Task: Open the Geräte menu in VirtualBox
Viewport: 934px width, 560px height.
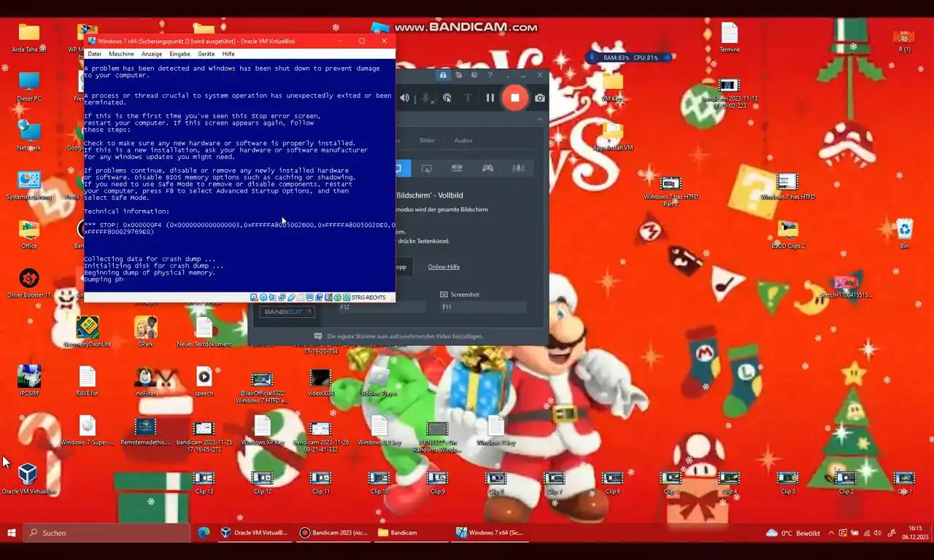Action: [x=207, y=54]
